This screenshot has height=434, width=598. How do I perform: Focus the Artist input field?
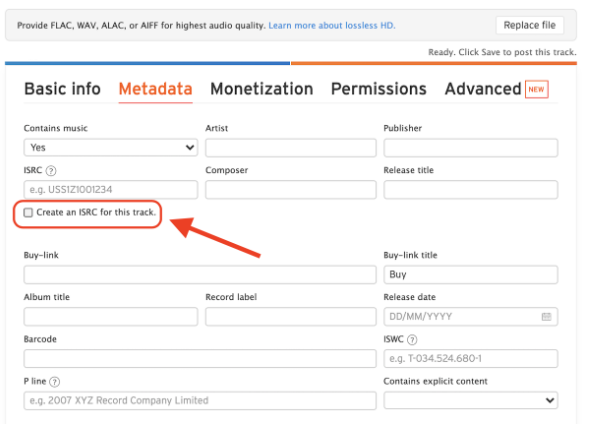tap(291, 148)
